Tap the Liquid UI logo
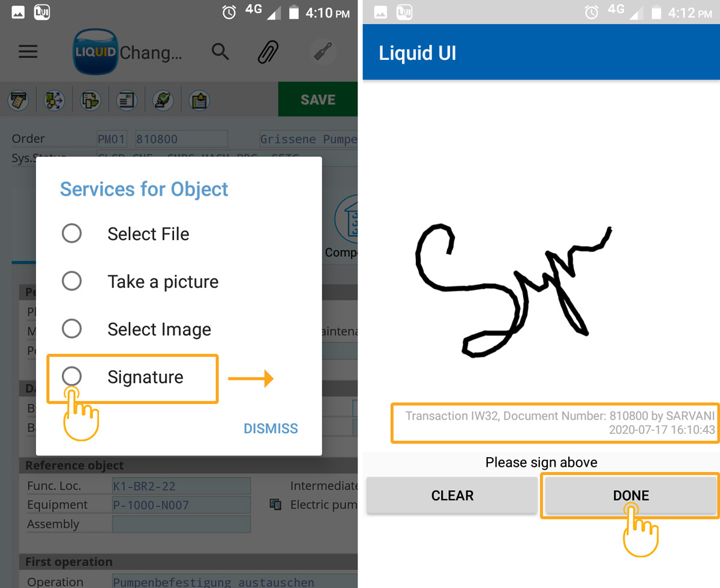 [x=95, y=52]
